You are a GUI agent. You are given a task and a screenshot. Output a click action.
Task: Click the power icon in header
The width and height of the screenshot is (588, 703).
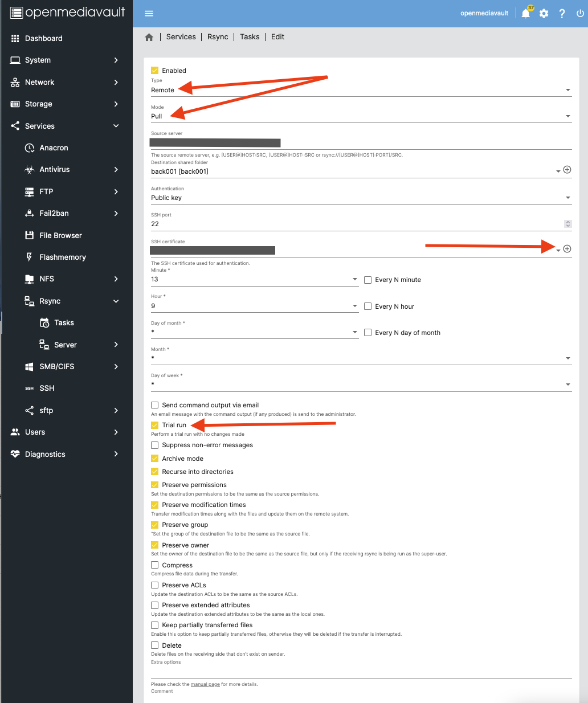[580, 13]
